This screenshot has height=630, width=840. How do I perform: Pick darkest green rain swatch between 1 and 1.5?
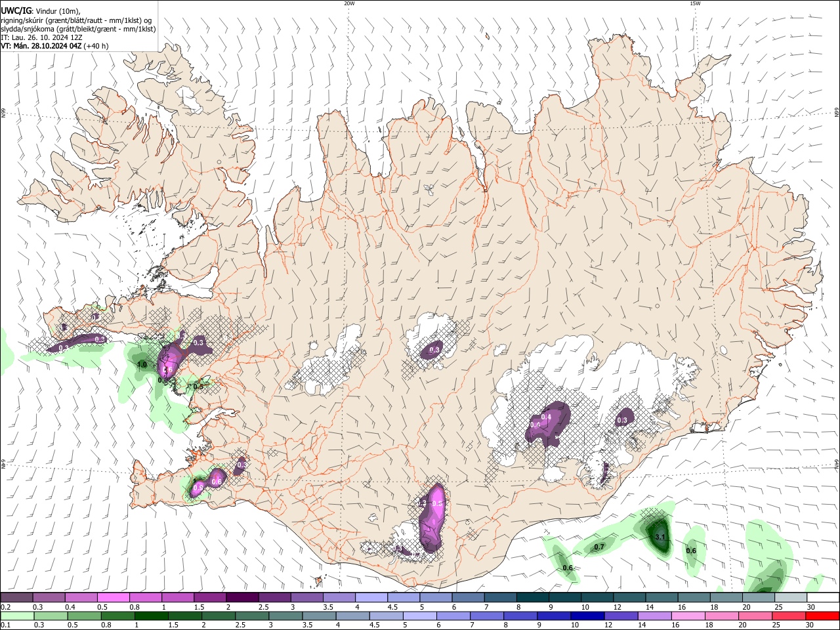151,616
